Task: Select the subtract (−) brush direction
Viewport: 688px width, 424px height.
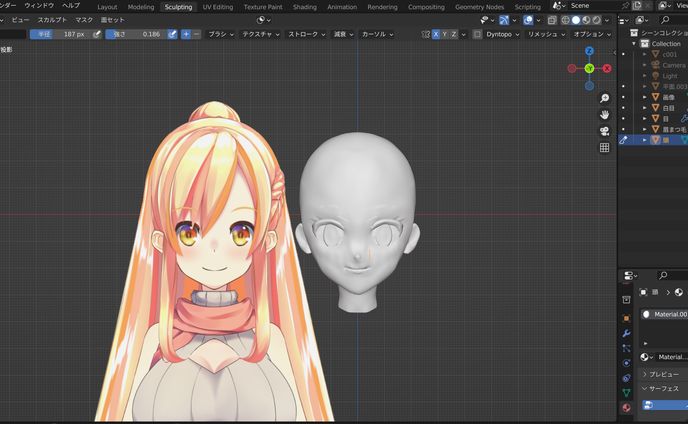Action: [196, 34]
